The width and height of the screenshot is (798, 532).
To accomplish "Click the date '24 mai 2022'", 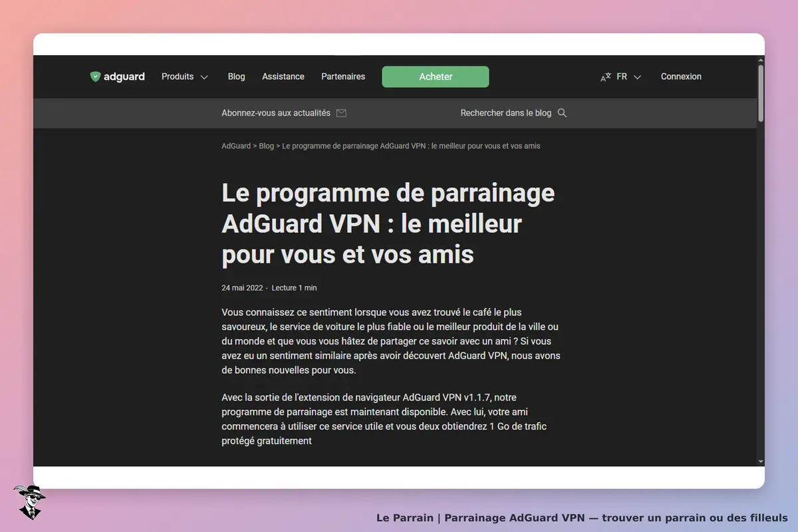I will [x=242, y=288].
